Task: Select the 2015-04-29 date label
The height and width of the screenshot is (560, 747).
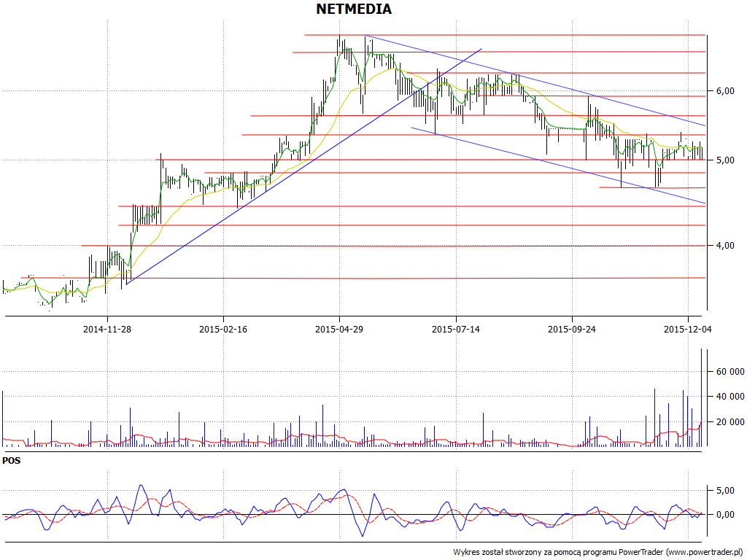Action: coord(339,329)
